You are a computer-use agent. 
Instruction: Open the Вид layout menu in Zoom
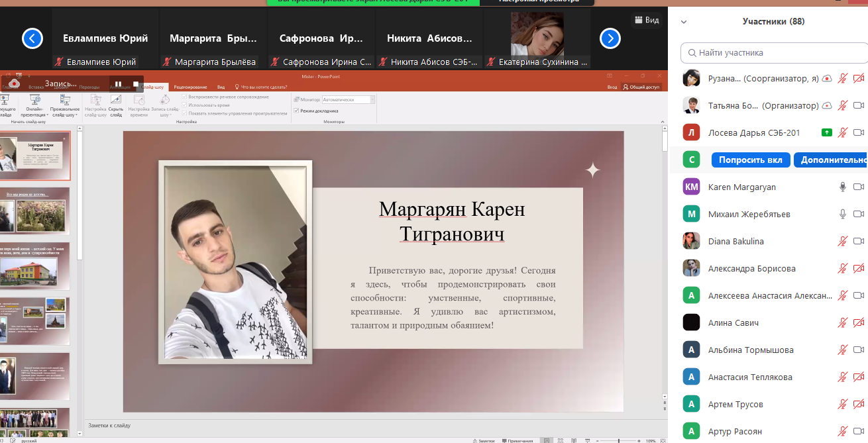(x=647, y=20)
